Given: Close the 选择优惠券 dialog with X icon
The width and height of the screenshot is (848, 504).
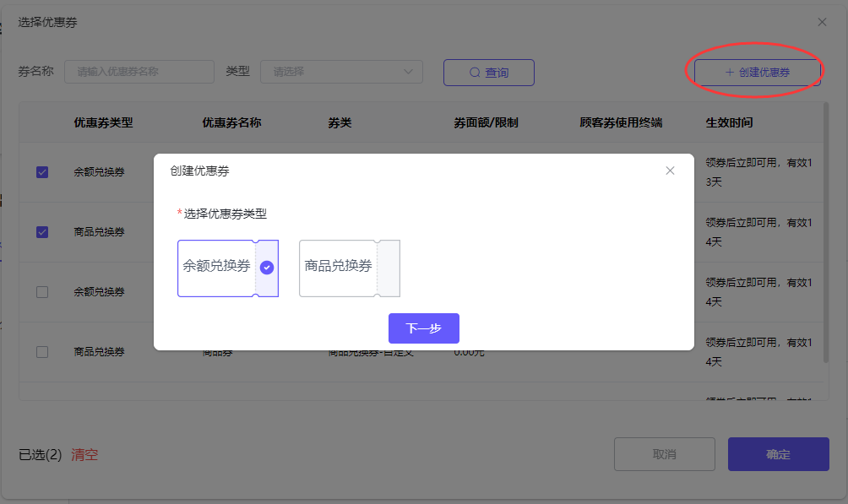Looking at the screenshot, I should tap(822, 22).
